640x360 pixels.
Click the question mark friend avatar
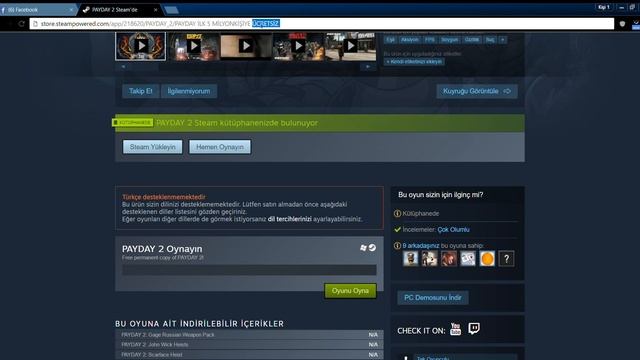507,258
